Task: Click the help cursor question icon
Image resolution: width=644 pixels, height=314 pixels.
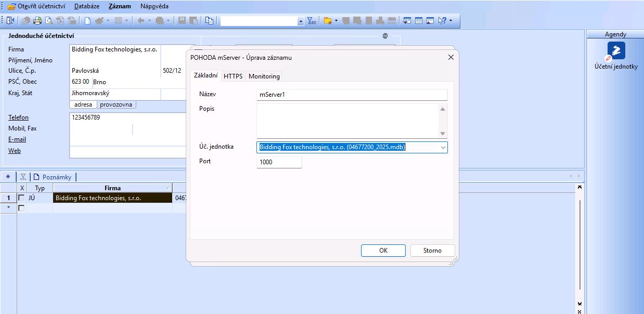Action: coord(442,21)
